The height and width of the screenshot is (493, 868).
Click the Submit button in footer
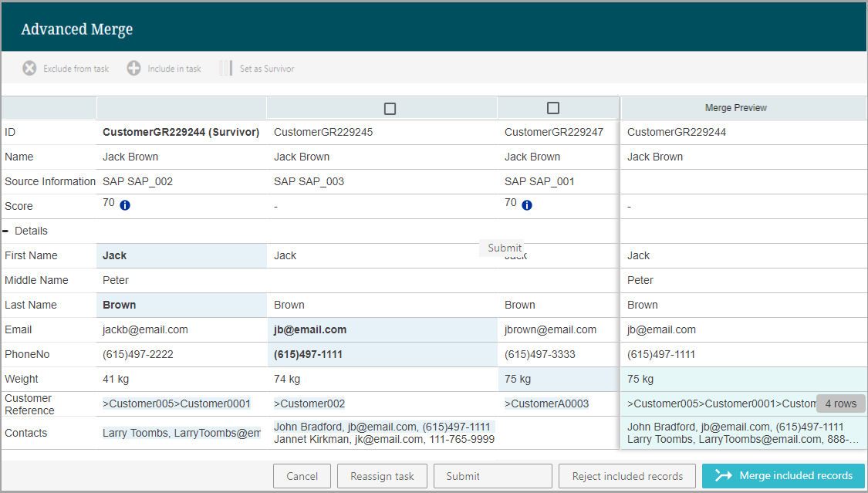492,476
